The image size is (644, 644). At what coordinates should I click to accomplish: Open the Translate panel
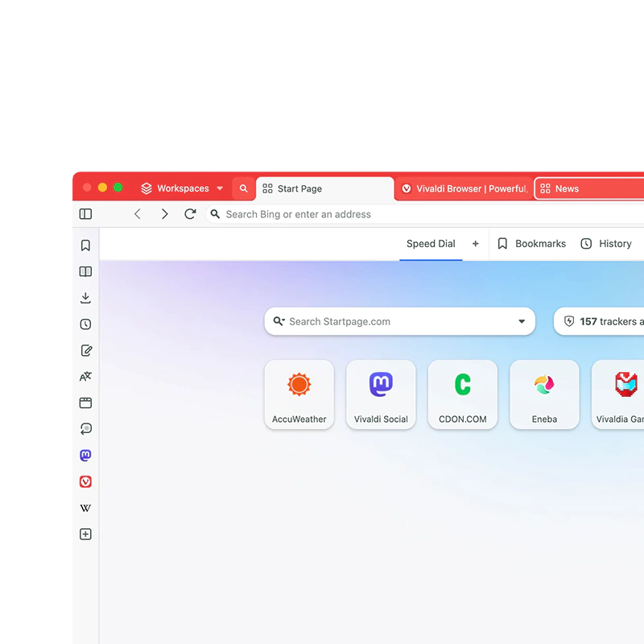(85, 376)
